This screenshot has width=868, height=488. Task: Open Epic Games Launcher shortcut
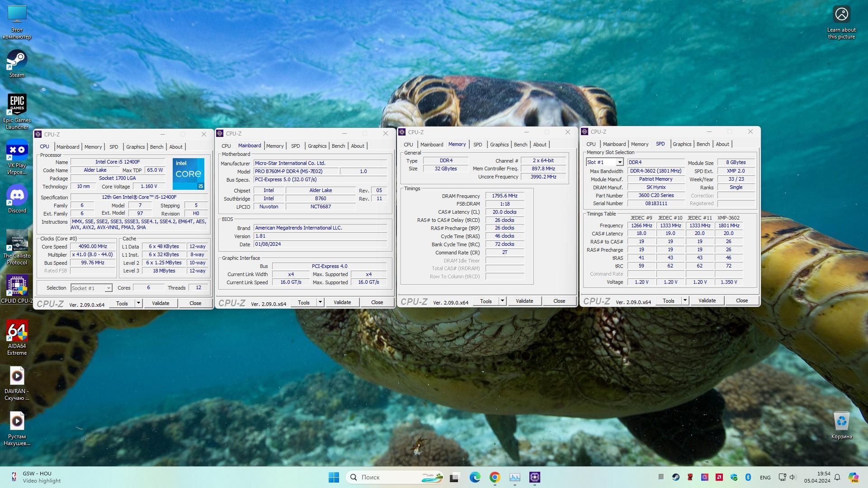17,105
